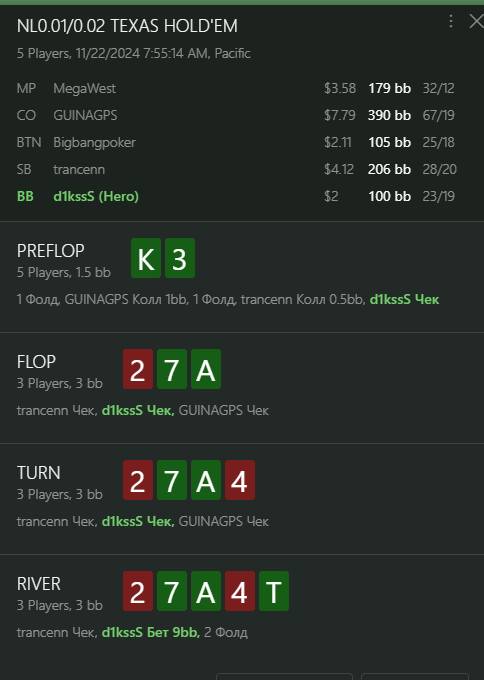484x680 pixels.
Task: Click the d1kssS Бет 9bb action text
Action: click(x=150, y=632)
